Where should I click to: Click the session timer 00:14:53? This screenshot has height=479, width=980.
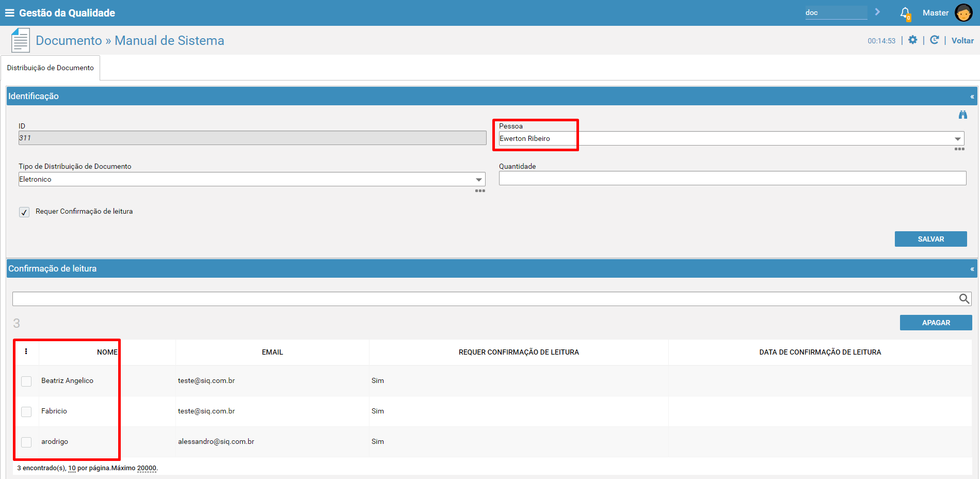(x=881, y=41)
